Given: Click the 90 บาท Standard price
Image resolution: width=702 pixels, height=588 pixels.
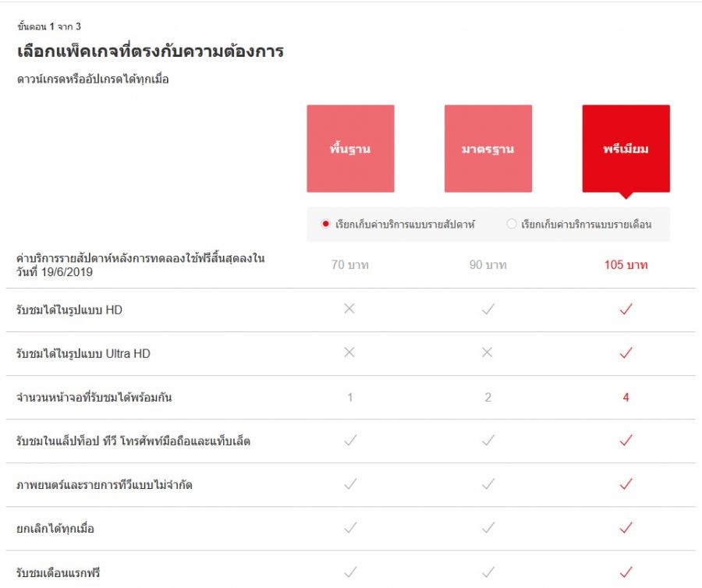Looking at the screenshot, I should pos(487,265).
